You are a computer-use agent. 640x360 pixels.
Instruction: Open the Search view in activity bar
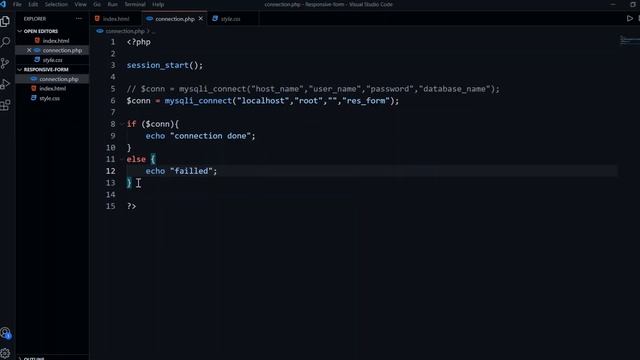[x=5, y=42]
